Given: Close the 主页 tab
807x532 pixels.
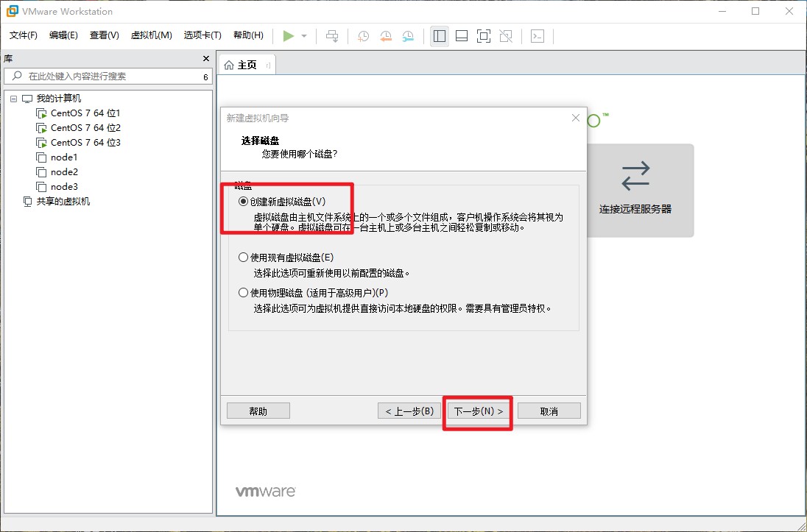Looking at the screenshot, I should [268, 65].
